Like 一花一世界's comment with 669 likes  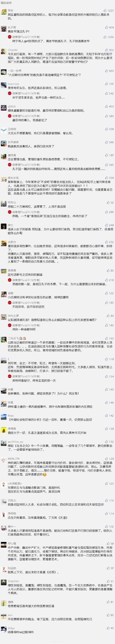click(109, 71)
